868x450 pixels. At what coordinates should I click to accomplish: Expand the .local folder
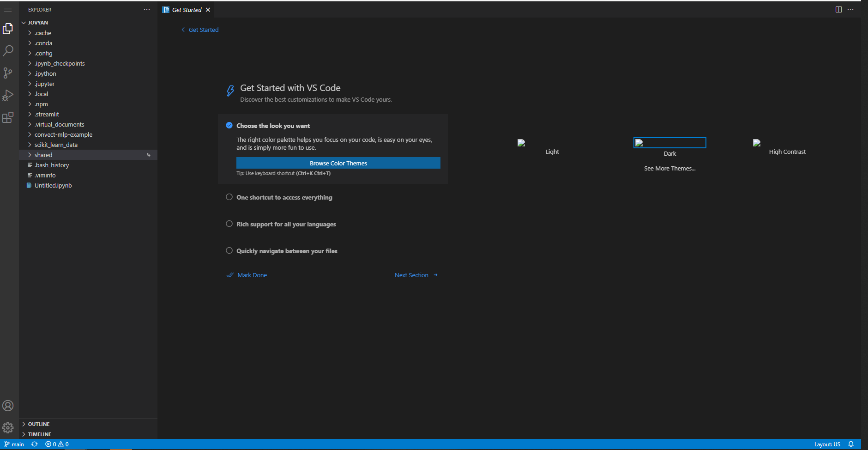tap(88, 94)
